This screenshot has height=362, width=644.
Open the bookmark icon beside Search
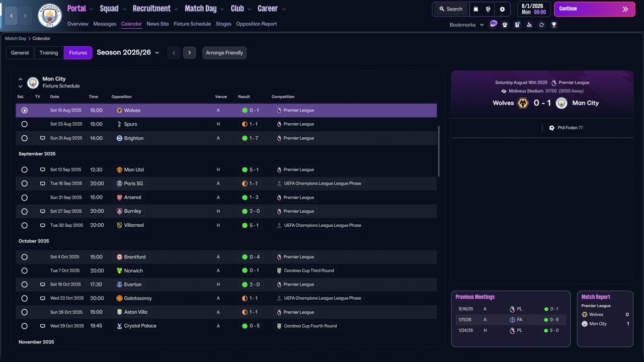[476, 9]
